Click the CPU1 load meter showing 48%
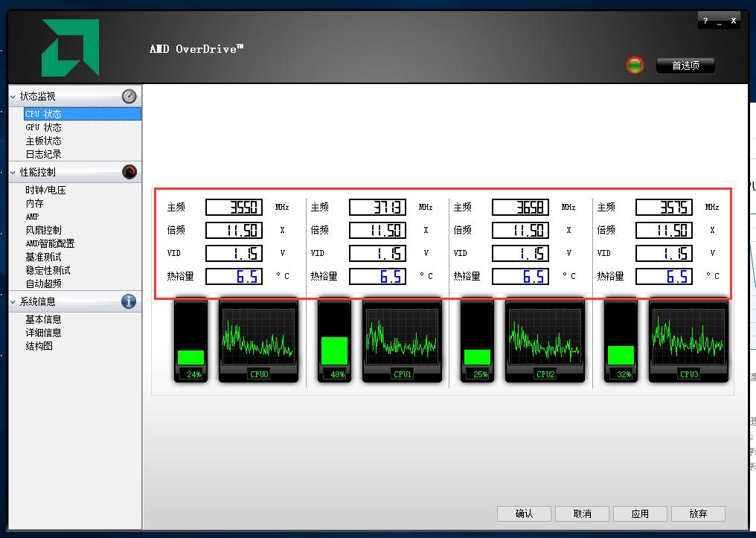The height and width of the screenshot is (538, 756). coord(336,346)
